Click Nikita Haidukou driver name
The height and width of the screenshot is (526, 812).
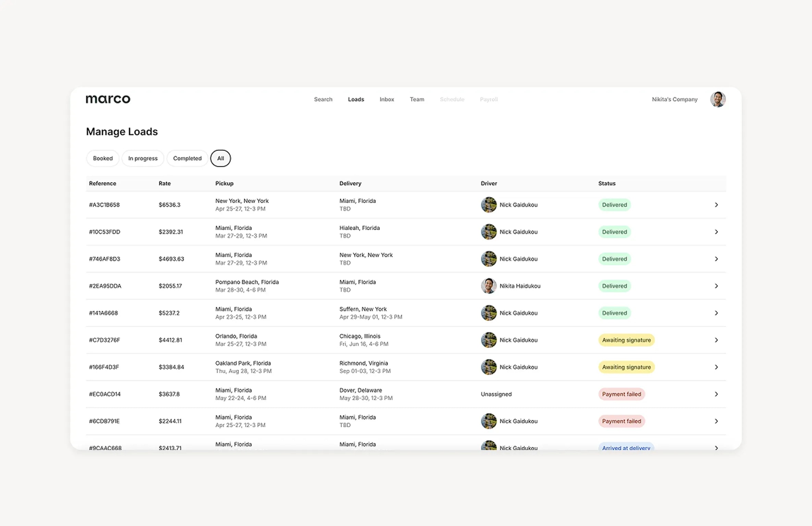520,286
